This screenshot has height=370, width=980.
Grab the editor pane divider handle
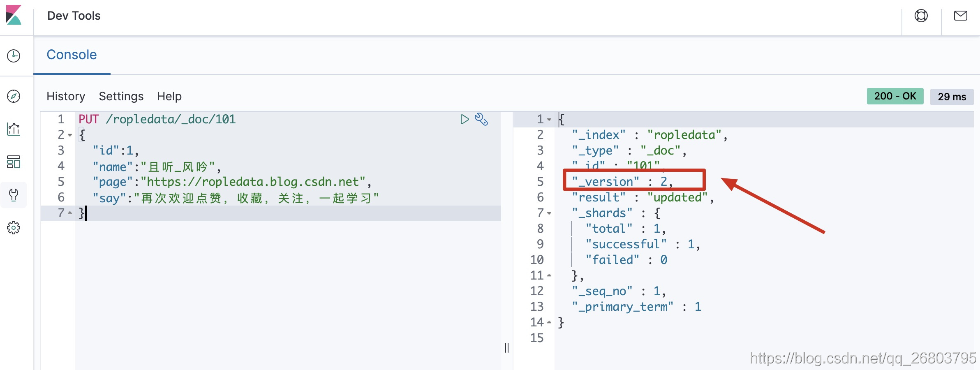pyautogui.click(x=507, y=348)
